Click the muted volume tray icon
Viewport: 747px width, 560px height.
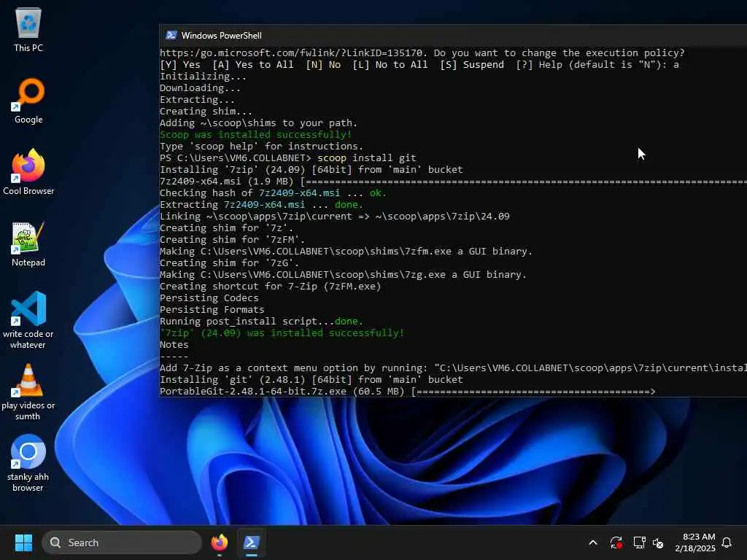(658, 542)
